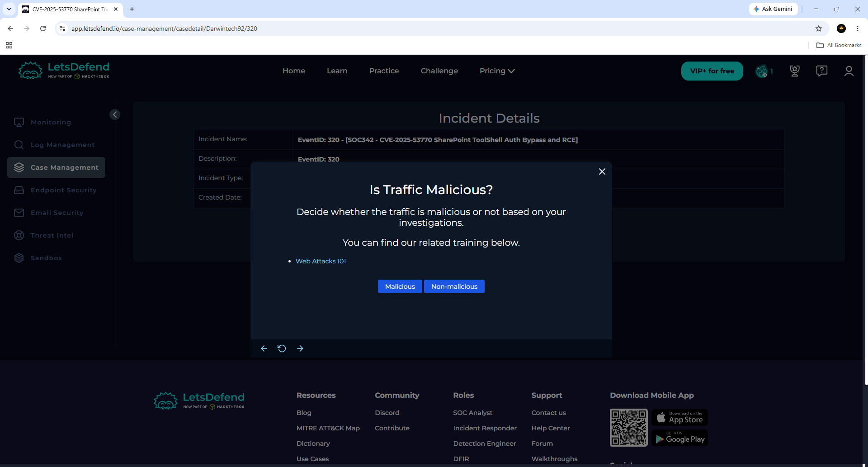Mark the traffic as Malicious
868x467 pixels.
[400, 286]
